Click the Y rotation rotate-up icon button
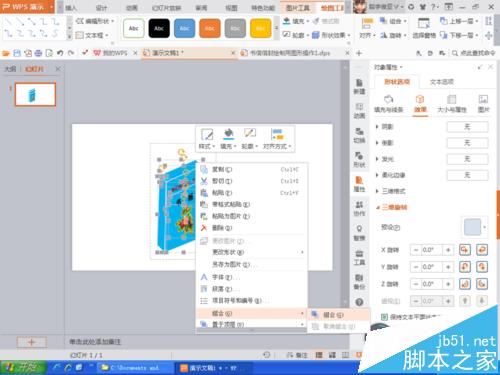Image resolution: width=500 pixels, height=375 pixels. tap(482, 266)
